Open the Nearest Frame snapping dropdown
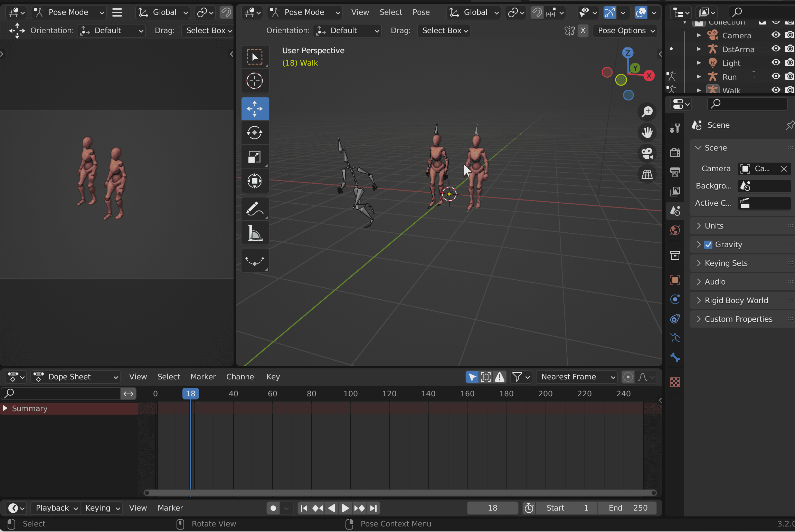The width and height of the screenshot is (795, 532). 577,377
